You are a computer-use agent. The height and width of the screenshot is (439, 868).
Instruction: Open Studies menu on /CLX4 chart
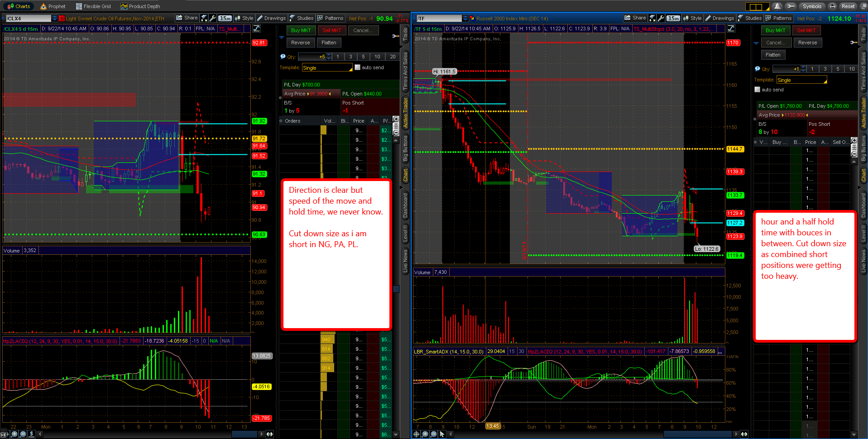(301, 18)
